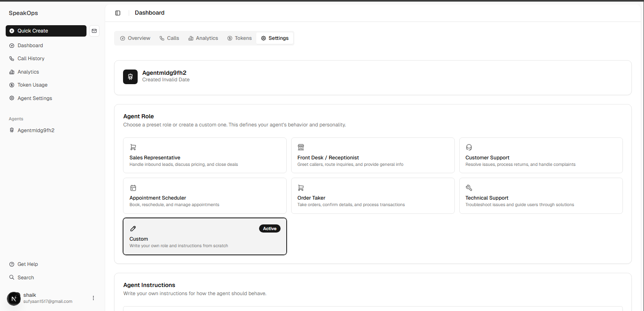Viewport: 644px width, 311px height.
Task: Open Token Usage in the sidebar
Action: point(46,85)
